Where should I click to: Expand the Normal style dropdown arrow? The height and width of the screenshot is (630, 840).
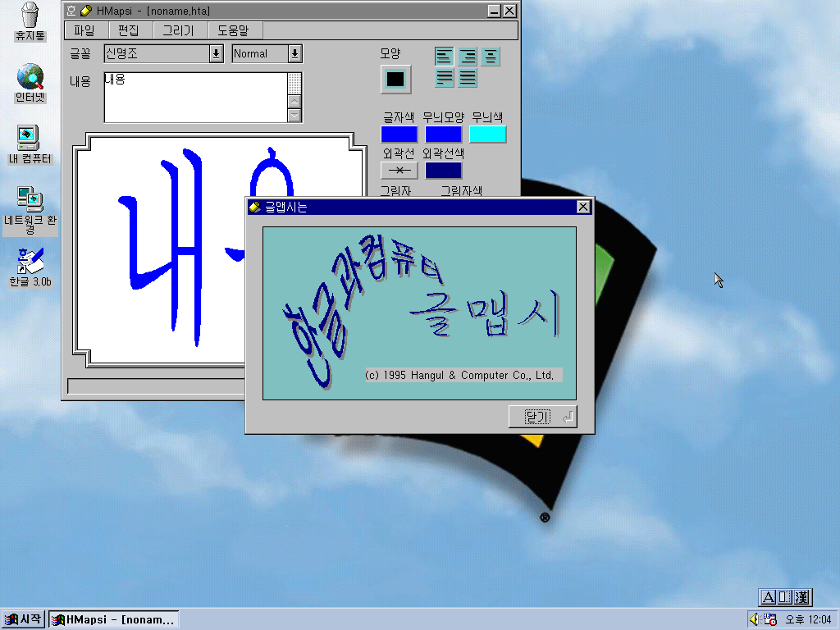[294, 53]
